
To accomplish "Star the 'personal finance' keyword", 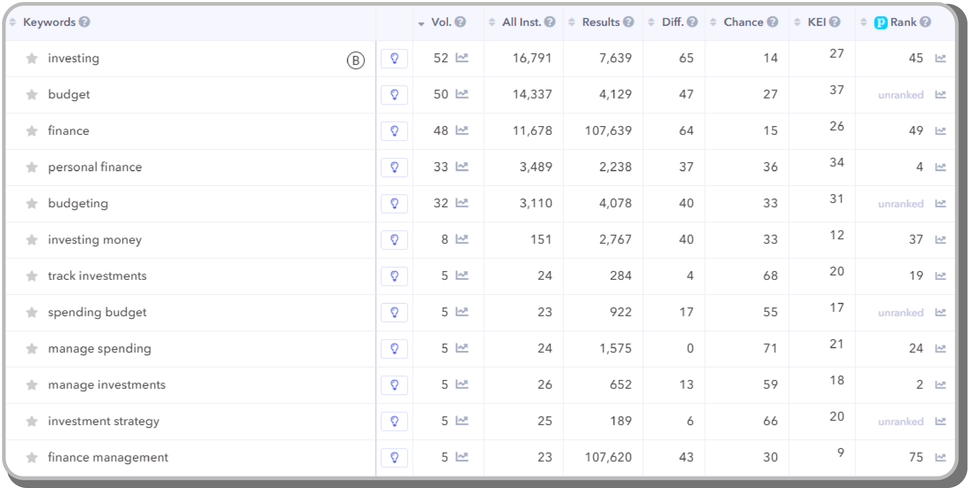I will (32, 167).
